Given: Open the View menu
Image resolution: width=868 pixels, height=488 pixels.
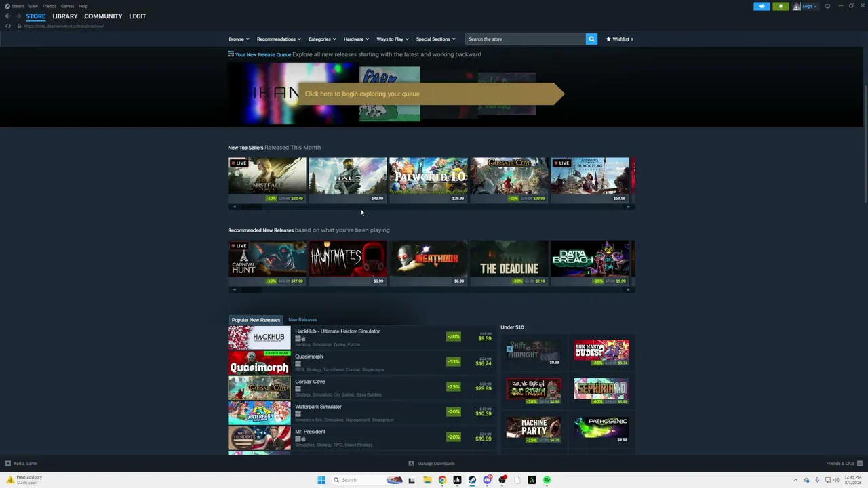Looking at the screenshot, I should click(33, 6).
